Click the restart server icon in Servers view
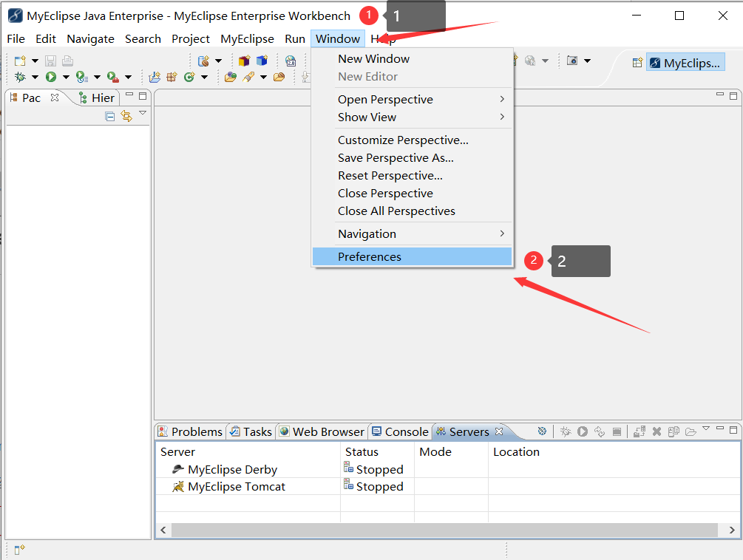Screen dimensions: 743x560 pos(600,431)
